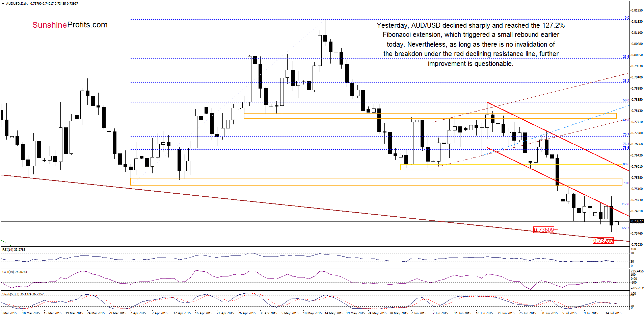Select the 38.2 Fibonacci level label
This screenshot has width=644, height=316.
[626, 81]
